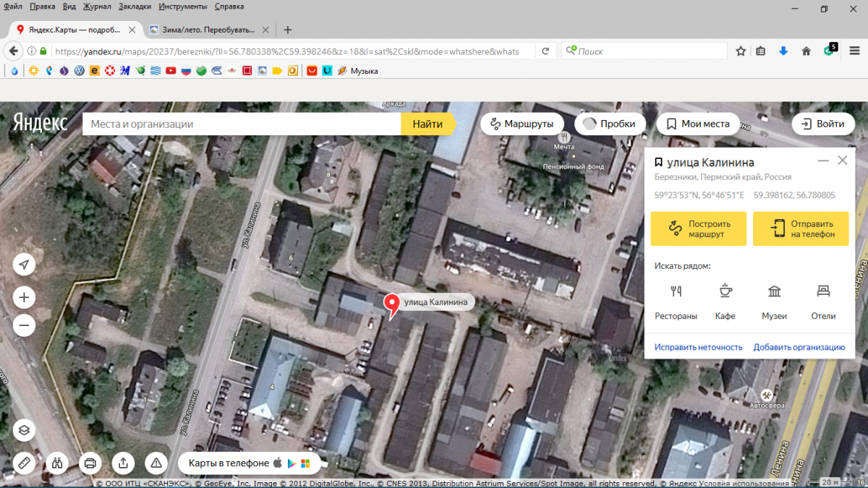868x488 pixels.
Task: Open Мои места bookmarks
Action: point(698,124)
